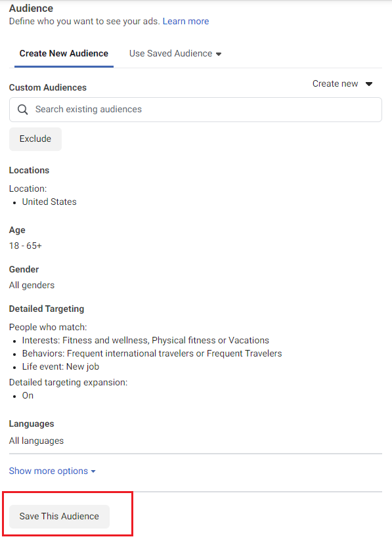Click the magnifying glass search icon
This screenshot has height=541, width=392.
[23, 110]
